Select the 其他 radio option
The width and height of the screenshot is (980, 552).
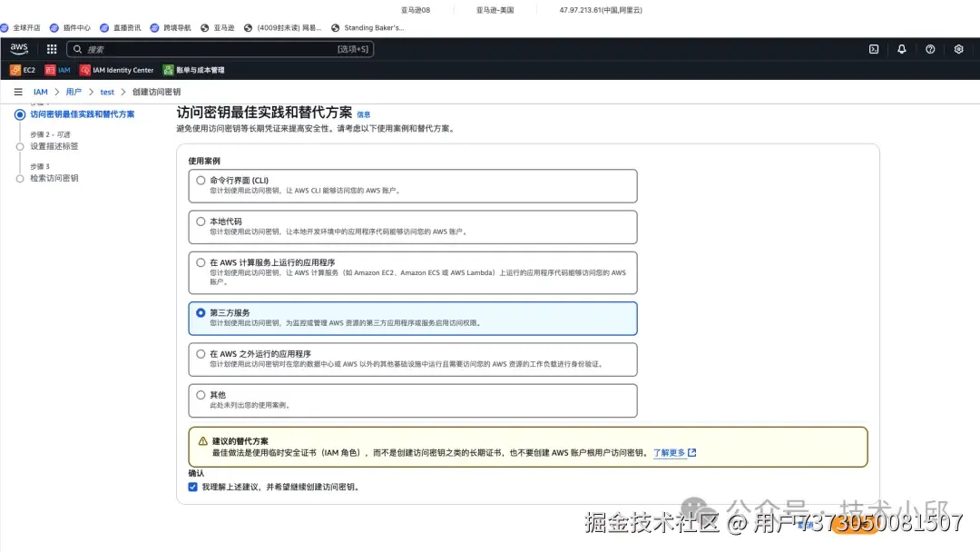pos(201,395)
